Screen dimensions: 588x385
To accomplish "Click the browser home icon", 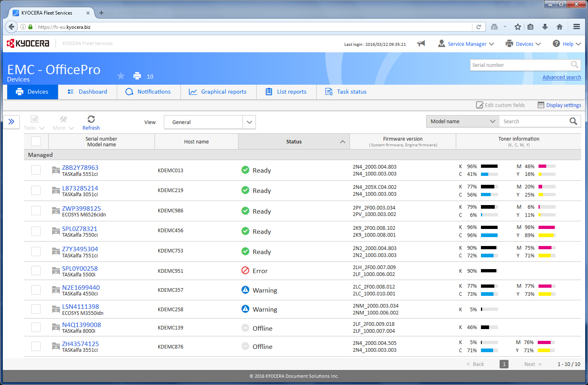I will coord(560,27).
